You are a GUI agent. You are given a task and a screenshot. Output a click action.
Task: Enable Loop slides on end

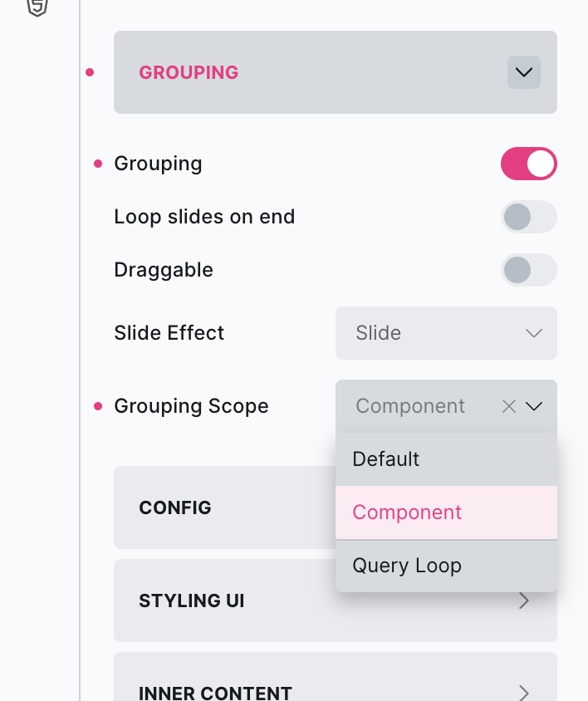pyautogui.click(x=528, y=217)
